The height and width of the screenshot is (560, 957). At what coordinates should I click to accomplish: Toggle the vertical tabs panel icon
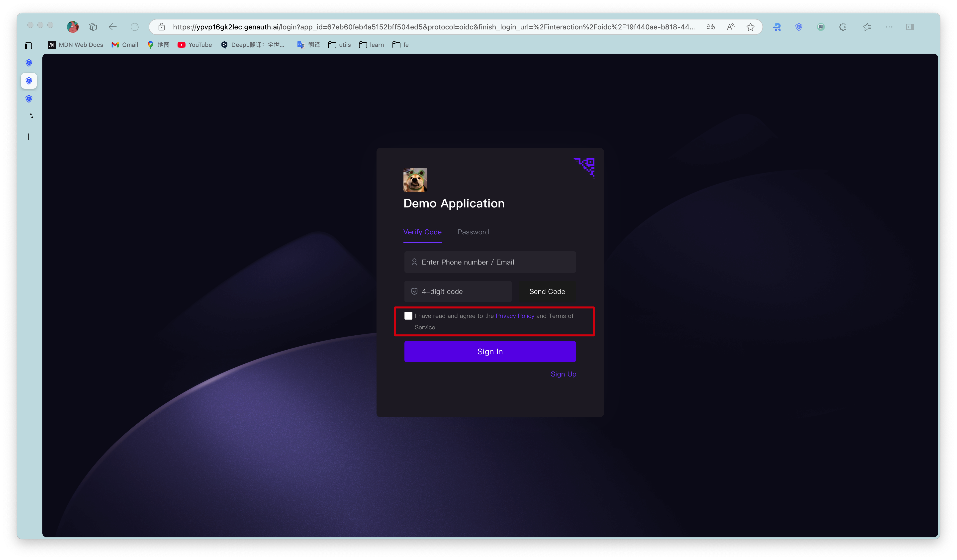(28, 46)
